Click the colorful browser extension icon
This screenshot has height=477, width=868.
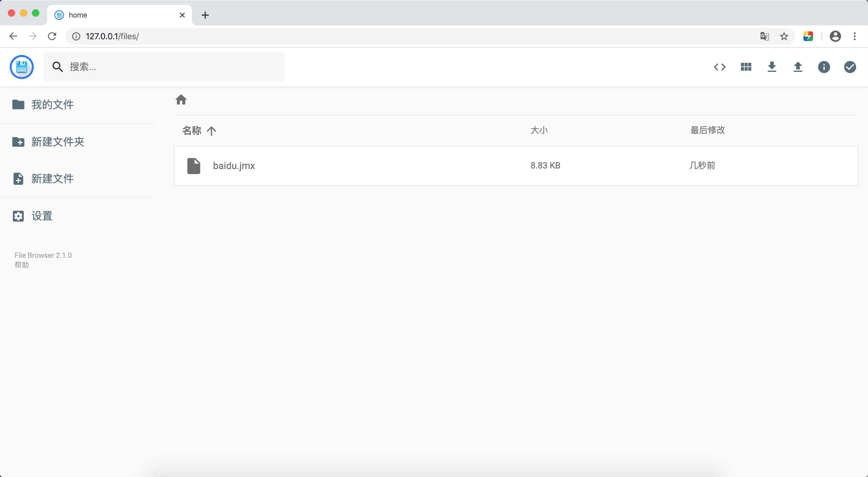(x=808, y=36)
